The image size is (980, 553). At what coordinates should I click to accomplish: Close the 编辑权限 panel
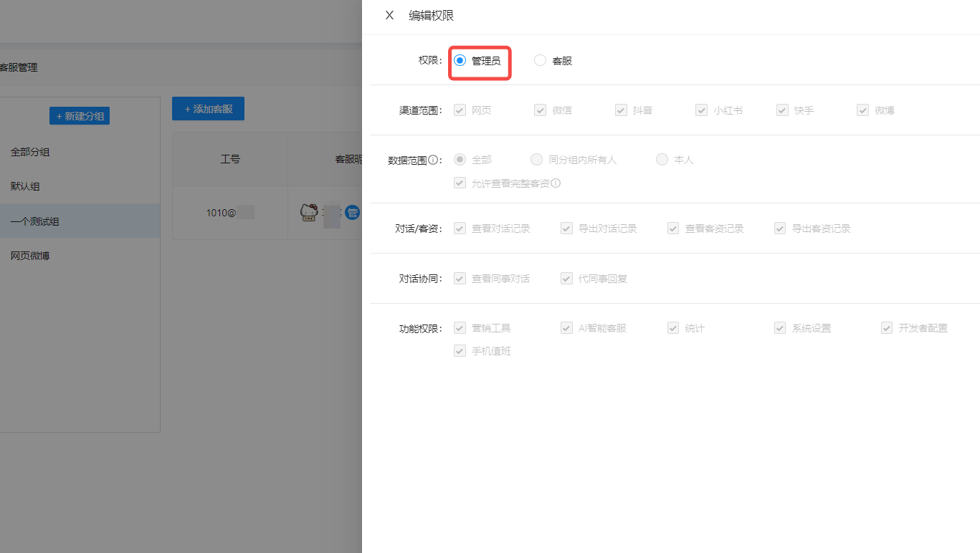point(389,14)
